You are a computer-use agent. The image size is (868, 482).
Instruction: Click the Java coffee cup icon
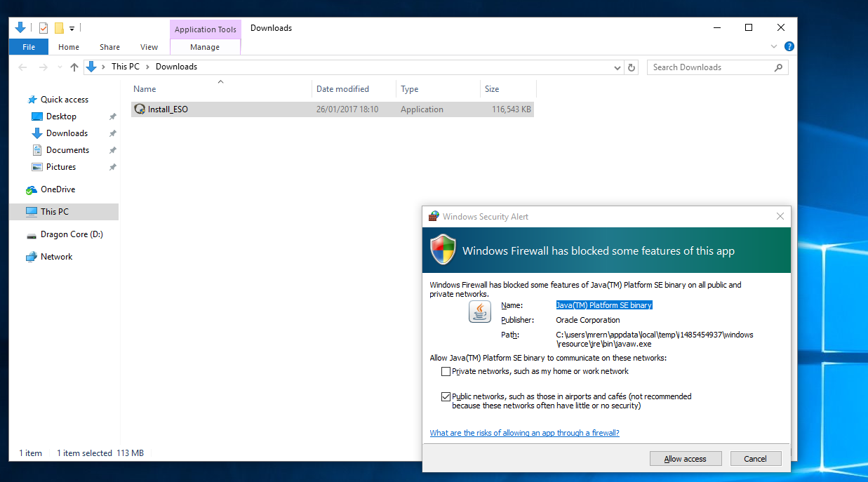pos(480,312)
